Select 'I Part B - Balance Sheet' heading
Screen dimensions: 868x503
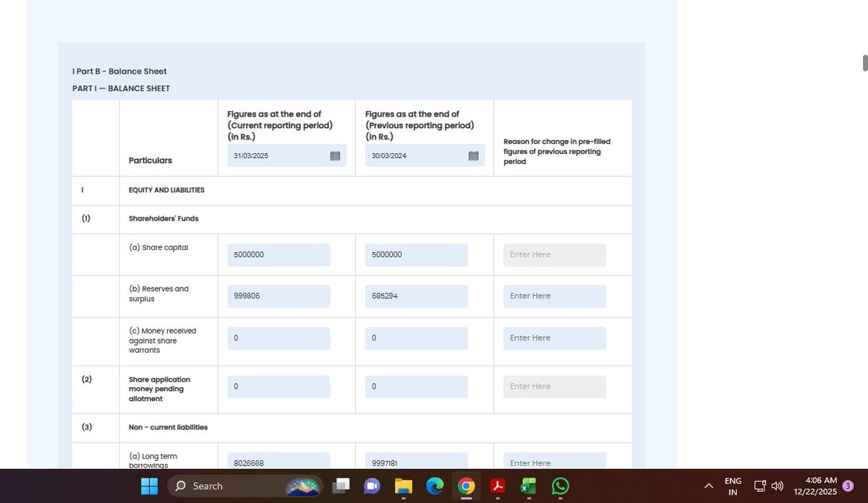[119, 72]
